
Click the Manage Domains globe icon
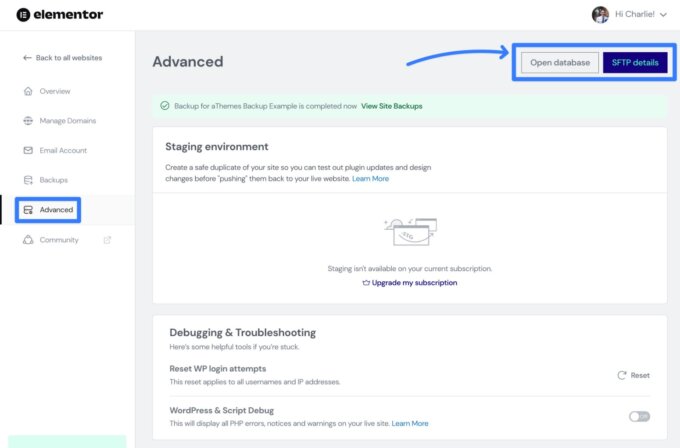(28, 121)
